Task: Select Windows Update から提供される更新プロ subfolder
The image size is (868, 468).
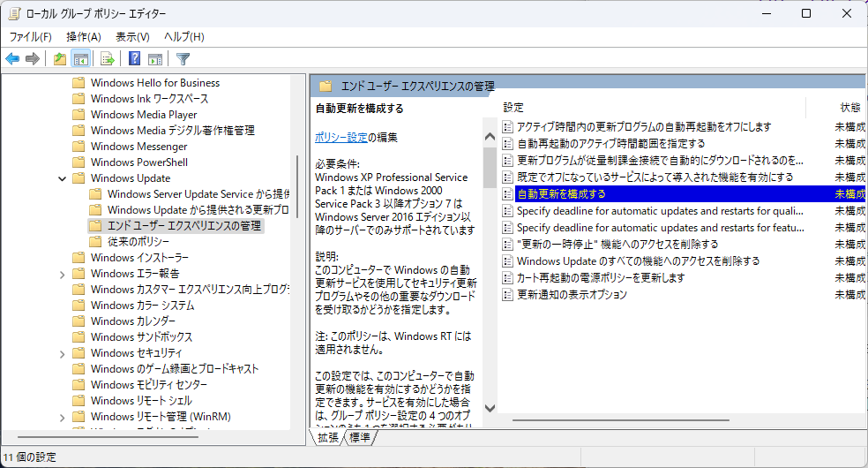Action: [198, 210]
